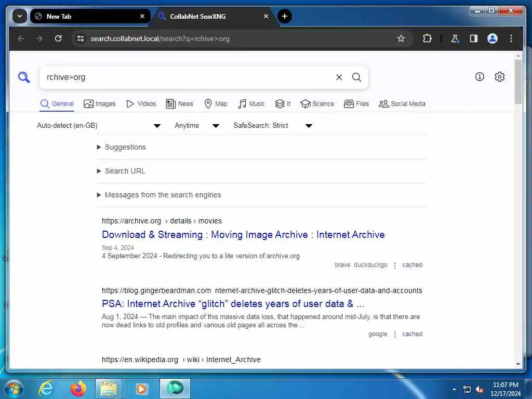
Task: Click the scrollbar down arrow
Action: coord(518,364)
